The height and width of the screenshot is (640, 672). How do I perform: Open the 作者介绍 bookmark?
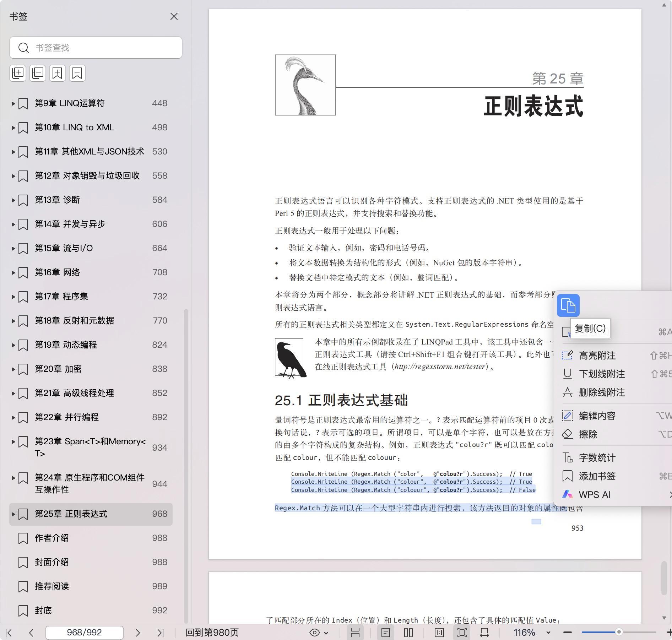[52, 538]
